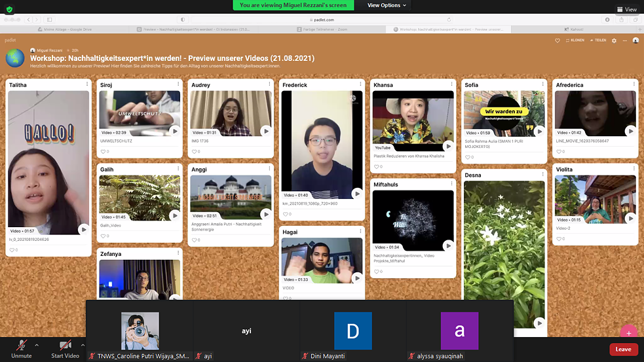Open Frederick's video thumbnail

point(322,144)
